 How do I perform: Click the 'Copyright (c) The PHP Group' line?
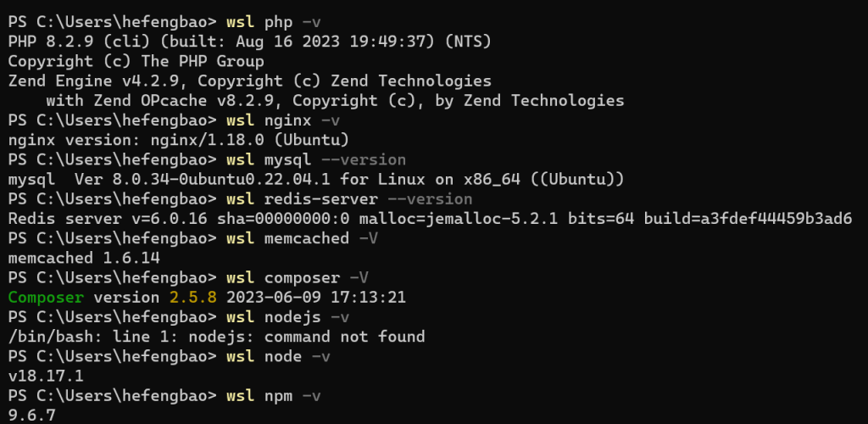[136, 61]
